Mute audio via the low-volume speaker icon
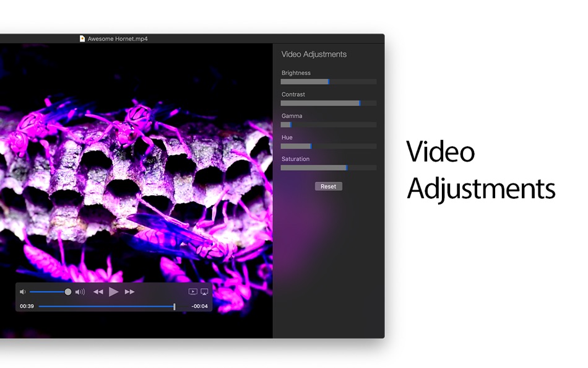 point(23,291)
